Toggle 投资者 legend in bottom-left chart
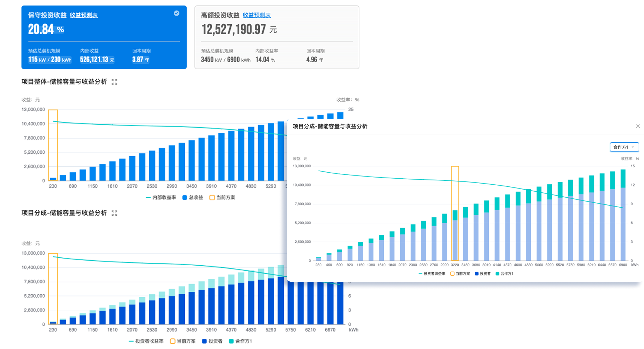Image resolution: width=644 pixels, height=349 pixels. (212, 341)
